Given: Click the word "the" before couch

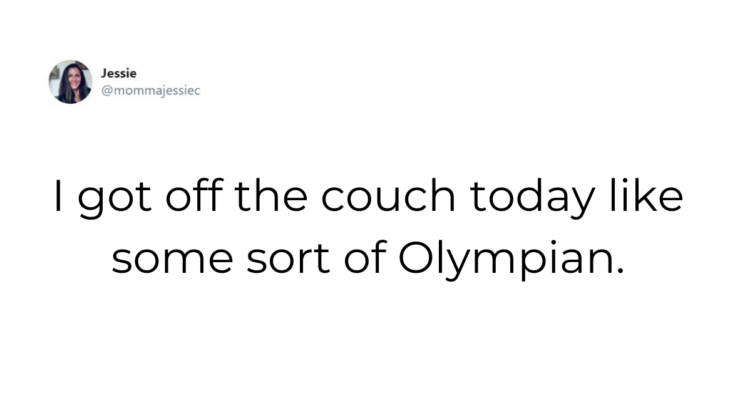Looking at the screenshot, I should tap(271, 194).
